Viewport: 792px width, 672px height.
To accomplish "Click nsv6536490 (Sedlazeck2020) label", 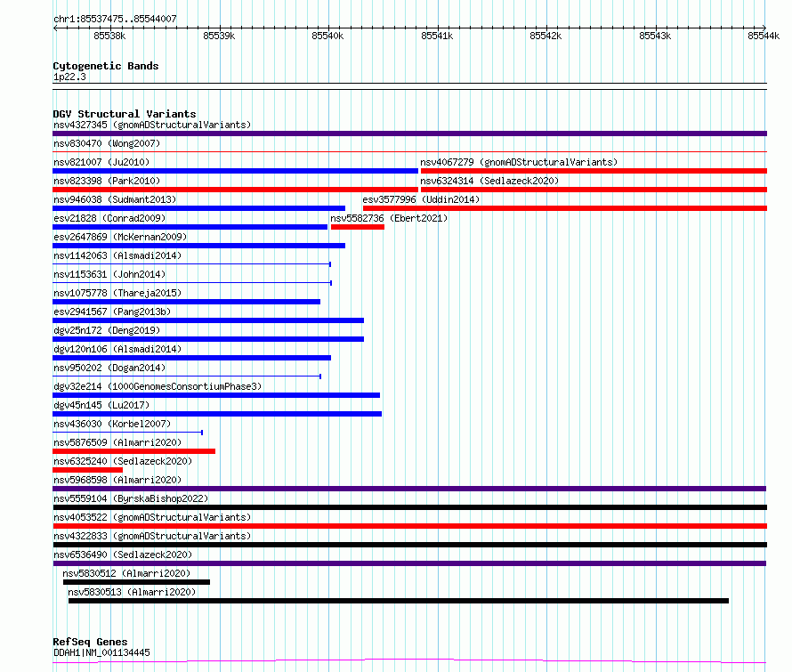I will (x=123, y=555).
